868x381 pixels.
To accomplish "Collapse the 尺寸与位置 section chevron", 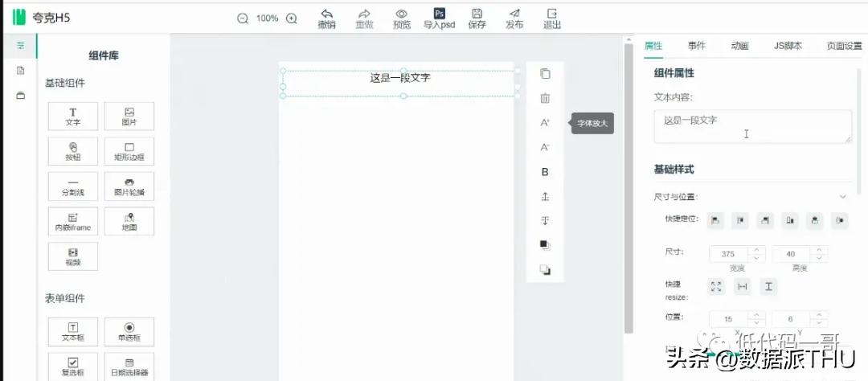I will click(x=843, y=197).
